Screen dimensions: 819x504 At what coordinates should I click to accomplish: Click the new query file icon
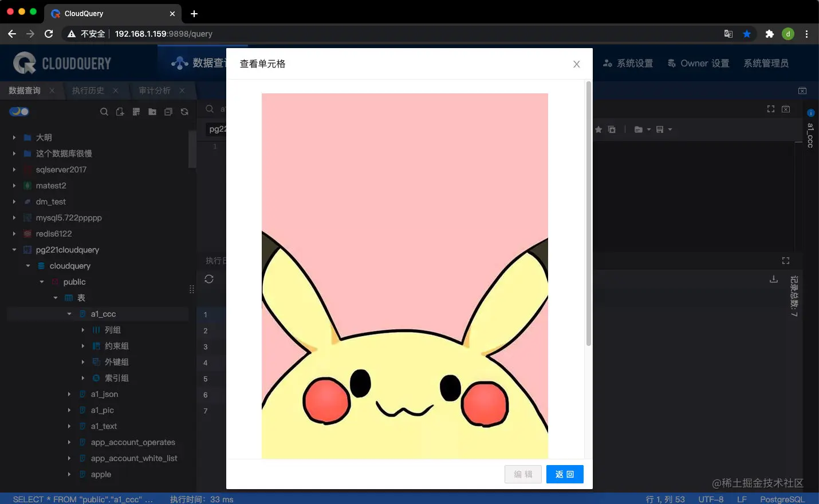(120, 112)
